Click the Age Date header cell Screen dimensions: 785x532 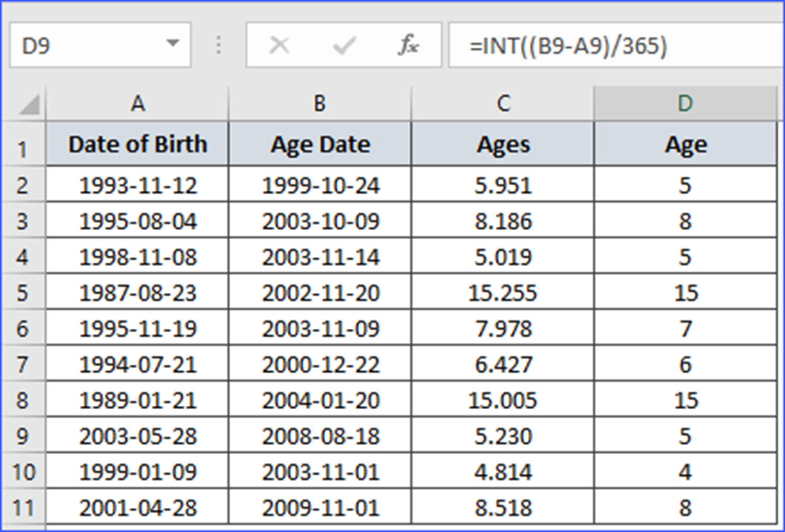coord(320,144)
